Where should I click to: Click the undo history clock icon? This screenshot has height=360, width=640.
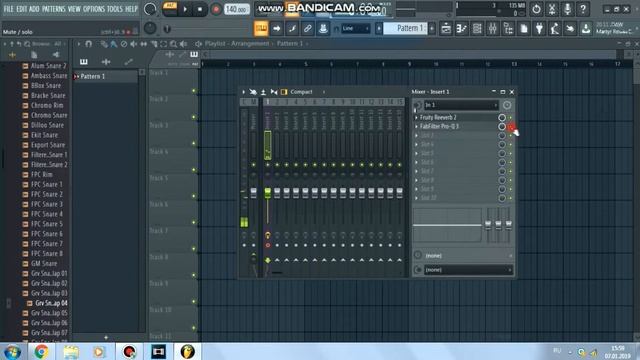(536, 9)
